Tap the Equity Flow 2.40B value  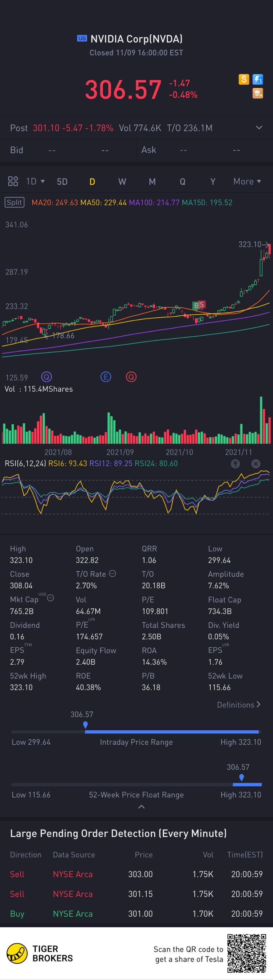tap(86, 661)
